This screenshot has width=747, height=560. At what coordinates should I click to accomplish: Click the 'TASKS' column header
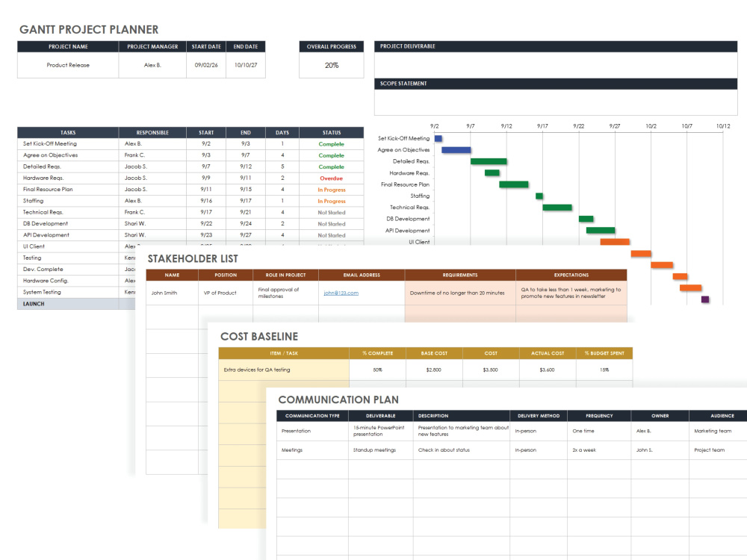[68, 132]
